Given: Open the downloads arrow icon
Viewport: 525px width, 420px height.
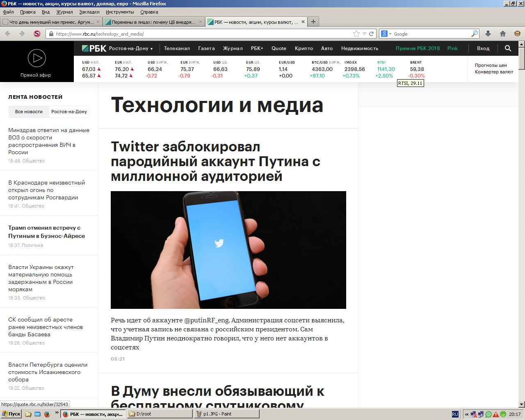Looking at the screenshot, I should 488,34.
